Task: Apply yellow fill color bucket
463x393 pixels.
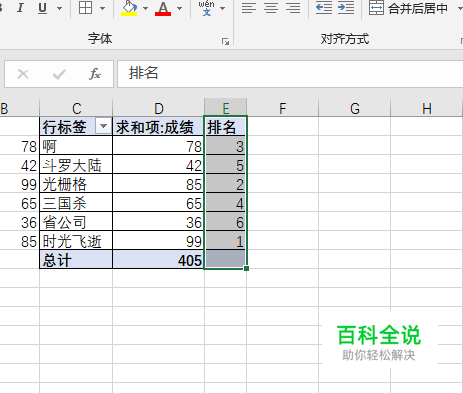Action: pyautogui.click(x=129, y=8)
